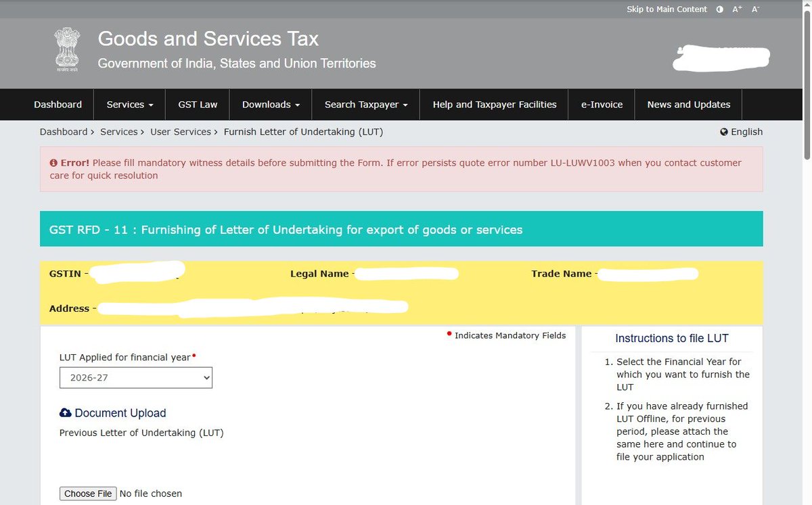Click the 'LUT Applied for financial year' label
The image size is (812, 505).
125,357
